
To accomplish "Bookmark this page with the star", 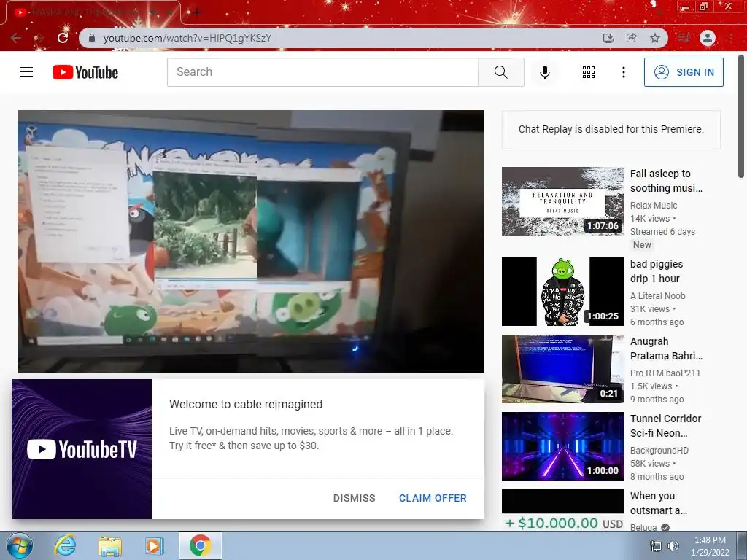I will [x=655, y=38].
